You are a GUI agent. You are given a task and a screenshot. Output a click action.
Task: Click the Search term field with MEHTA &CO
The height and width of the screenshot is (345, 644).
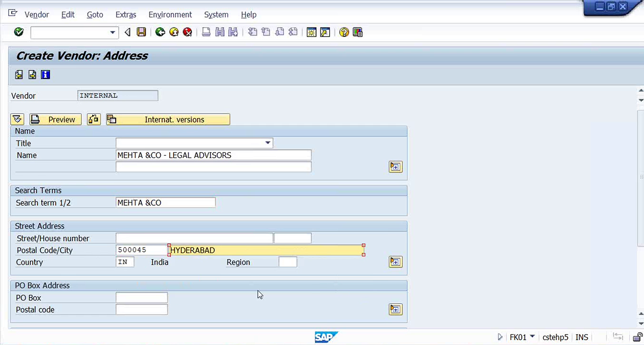pyautogui.click(x=166, y=202)
